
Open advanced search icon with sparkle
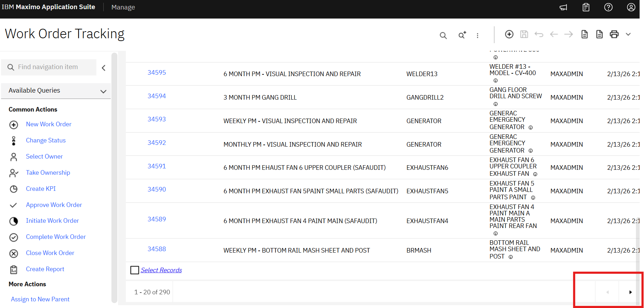(462, 35)
